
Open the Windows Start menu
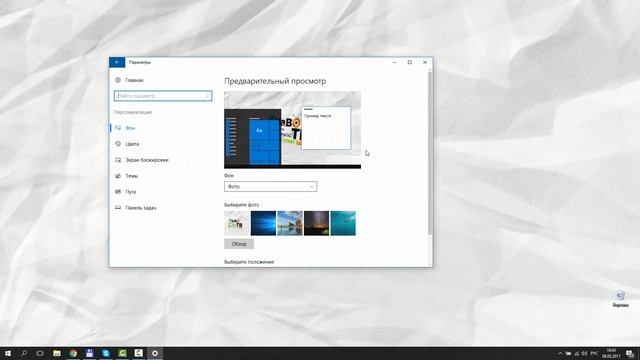click(x=8, y=353)
